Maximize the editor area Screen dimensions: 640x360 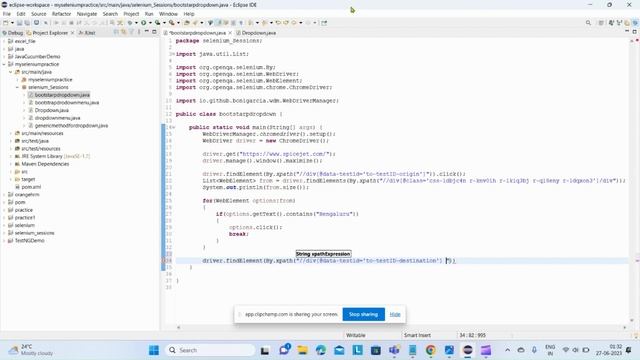click(635, 31)
